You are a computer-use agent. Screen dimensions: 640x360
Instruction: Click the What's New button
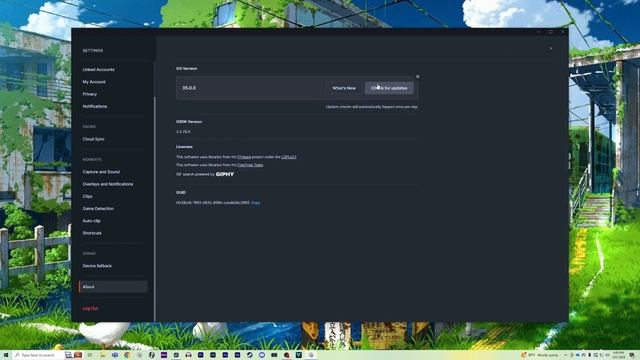tap(344, 88)
